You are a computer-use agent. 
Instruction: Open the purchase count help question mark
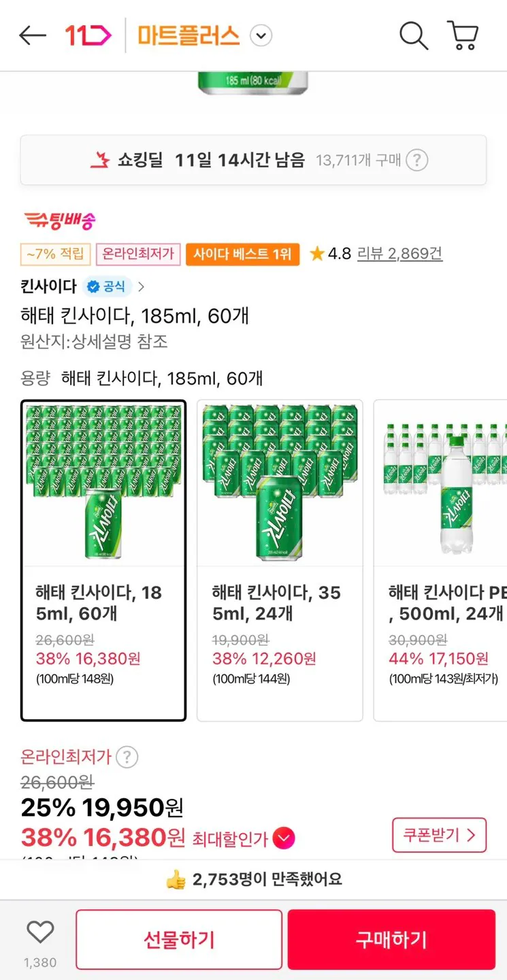[x=416, y=160]
